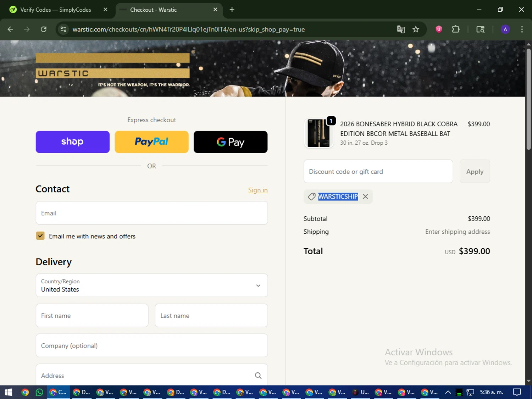Open the Country/Region dropdown
Viewport: 532px width, 399px height.
point(152,285)
